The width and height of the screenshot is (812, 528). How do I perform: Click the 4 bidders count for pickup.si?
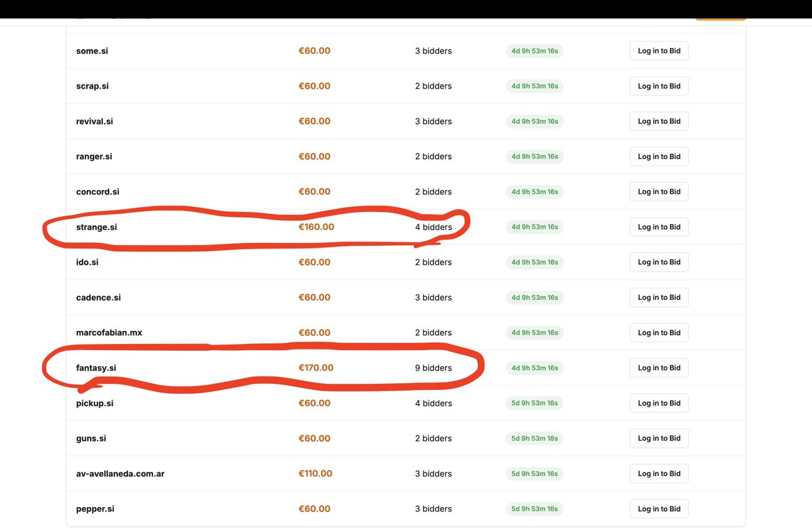point(433,403)
